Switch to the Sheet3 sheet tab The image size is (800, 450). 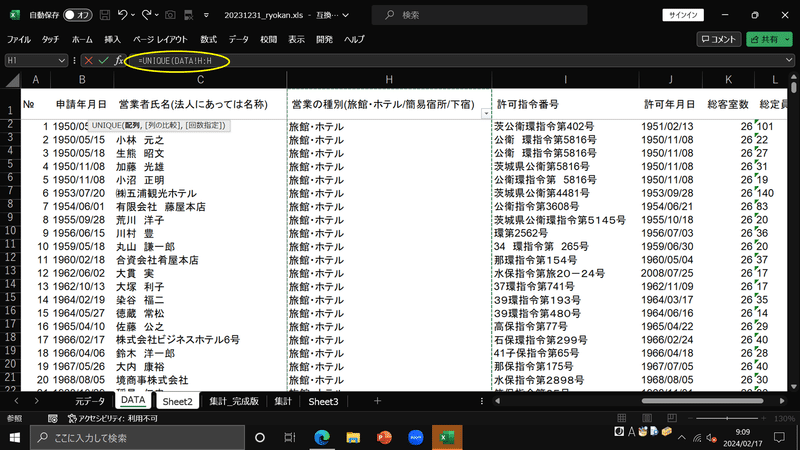(323, 402)
